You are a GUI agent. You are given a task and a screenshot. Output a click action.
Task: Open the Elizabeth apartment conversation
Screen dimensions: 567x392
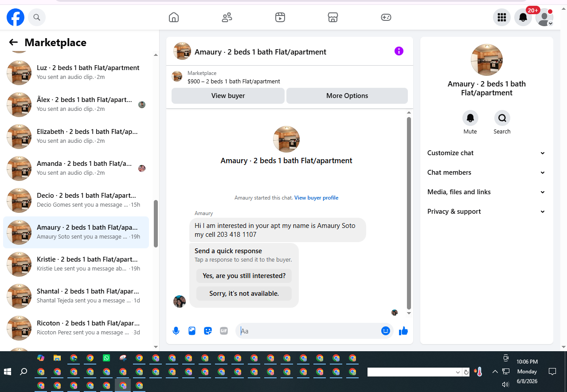point(76,137)
